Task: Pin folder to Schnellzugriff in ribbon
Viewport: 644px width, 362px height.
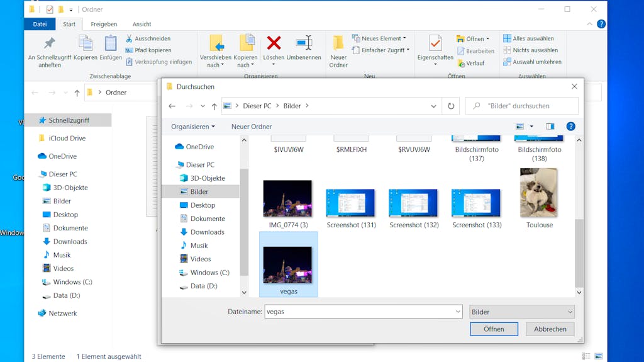Action: point(50,51)
